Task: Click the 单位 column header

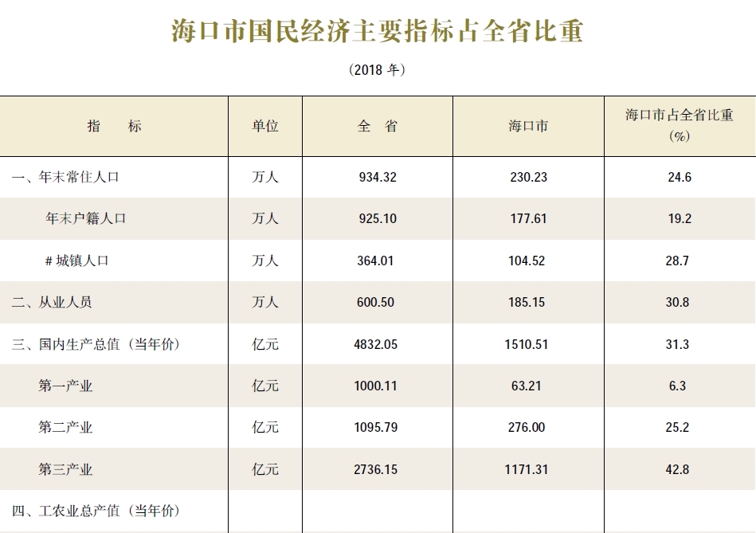Action: [x=266, y=125]
